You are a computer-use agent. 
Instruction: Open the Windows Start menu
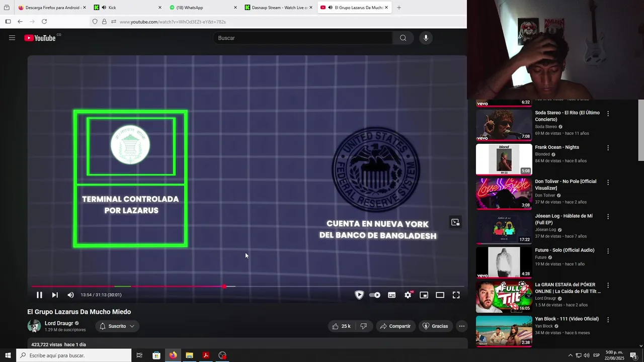[8, 355]
